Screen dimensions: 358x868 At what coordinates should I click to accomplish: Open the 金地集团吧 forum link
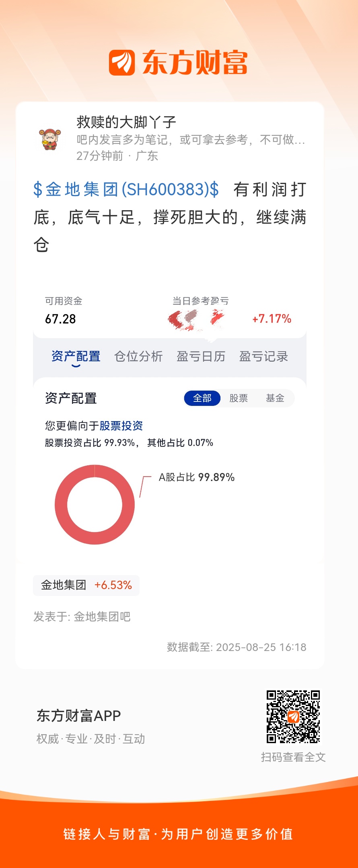[x=102, y=616]
